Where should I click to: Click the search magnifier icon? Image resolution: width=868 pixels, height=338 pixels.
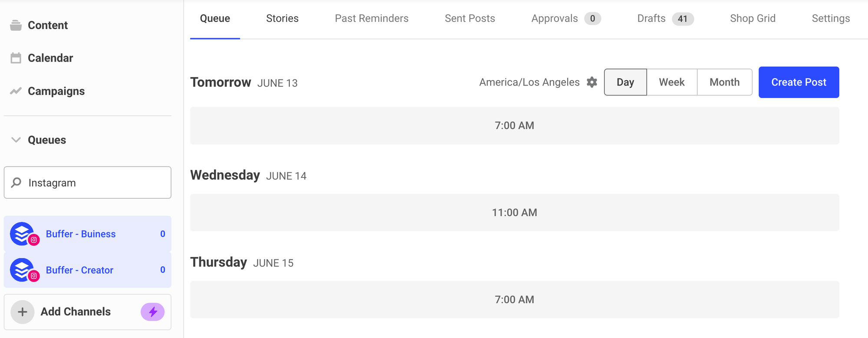[x=16, y=183]
